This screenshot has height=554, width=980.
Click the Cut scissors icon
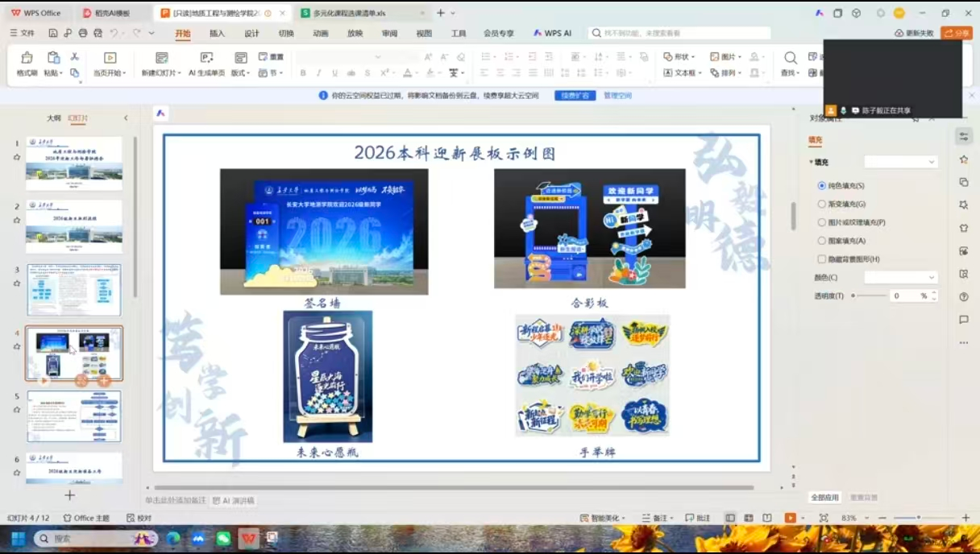(x=74, y=57)
